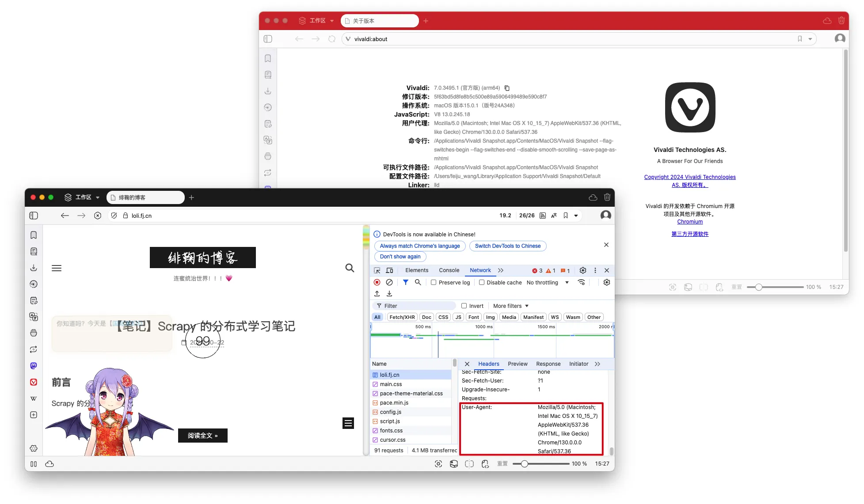Open the Initiator tab of the request
The image size is (864, 504).
(x=579, y=364)
